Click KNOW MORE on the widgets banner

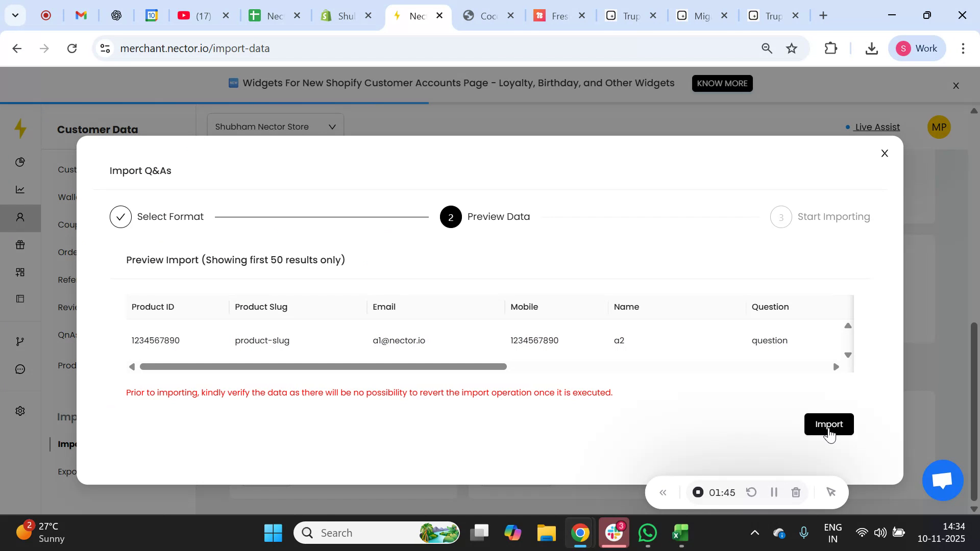point(722,83)
